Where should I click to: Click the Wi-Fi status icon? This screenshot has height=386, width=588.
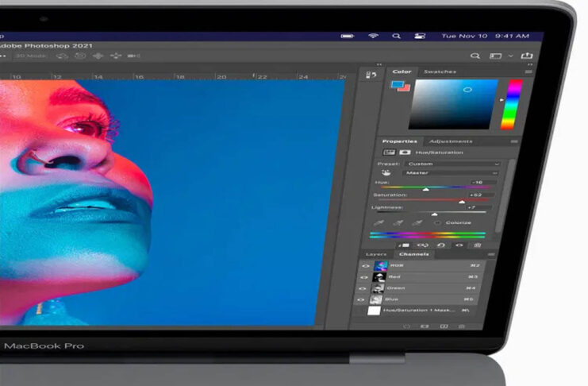[x=373, y=36]
